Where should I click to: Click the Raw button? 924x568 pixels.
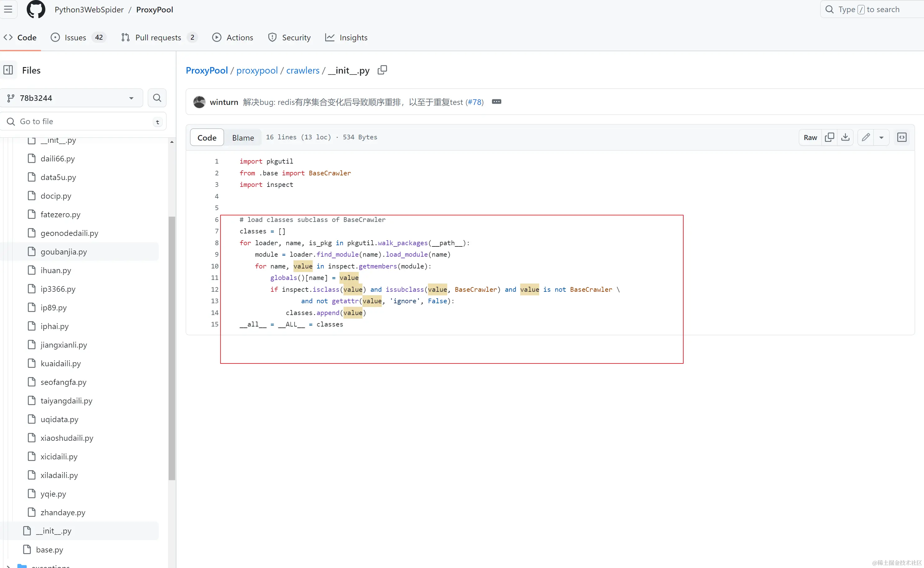pos(810,137)
